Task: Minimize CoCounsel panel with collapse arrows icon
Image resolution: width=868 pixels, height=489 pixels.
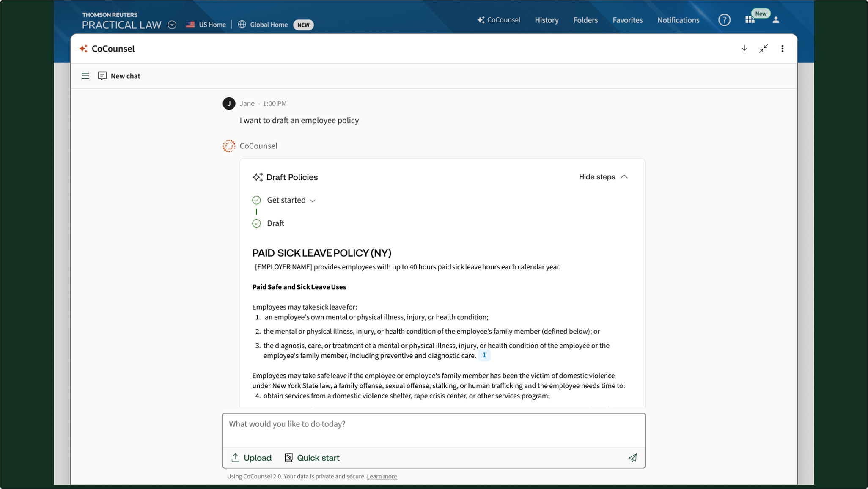Action: pos(763,49)
